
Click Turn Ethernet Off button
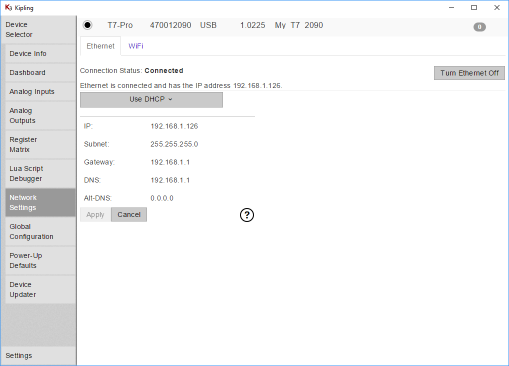(x=469, y=73)
